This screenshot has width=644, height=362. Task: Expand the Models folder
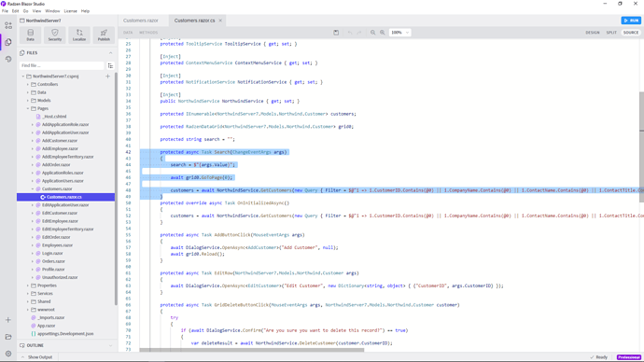tap(28, 100)
